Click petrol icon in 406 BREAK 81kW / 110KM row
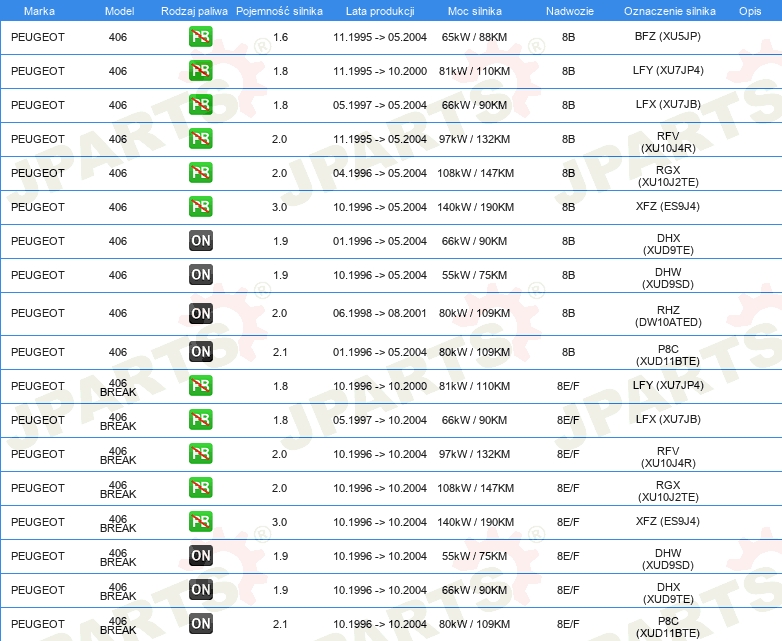This screenshot has height=641, width=782. pyautogui.click(x=200, y=385)
